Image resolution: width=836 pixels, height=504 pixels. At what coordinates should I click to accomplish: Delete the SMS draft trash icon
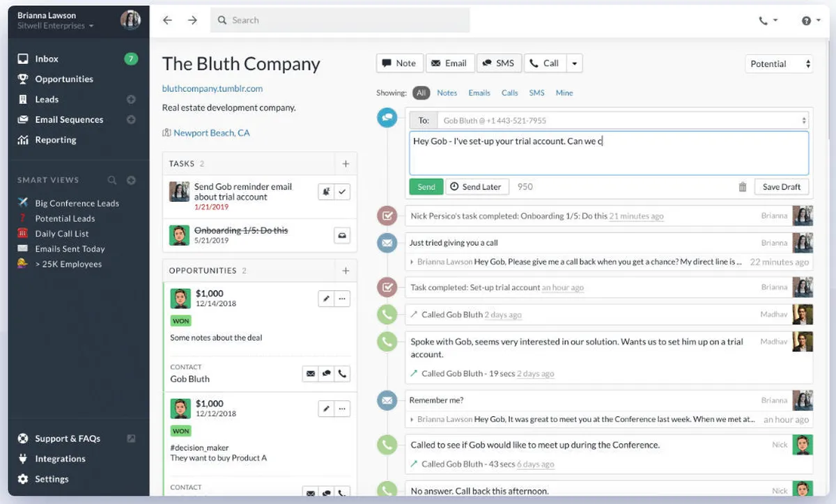pos(743,187)
